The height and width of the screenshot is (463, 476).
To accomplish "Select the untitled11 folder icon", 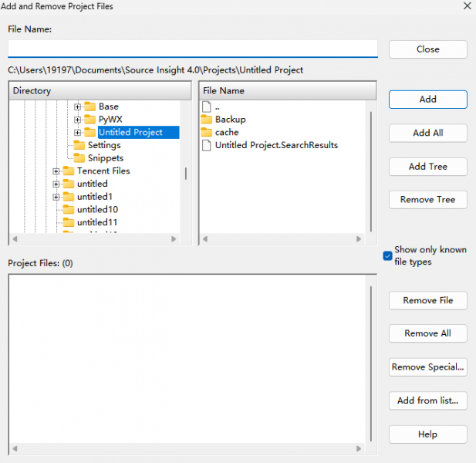I will (x=69, y=222).
